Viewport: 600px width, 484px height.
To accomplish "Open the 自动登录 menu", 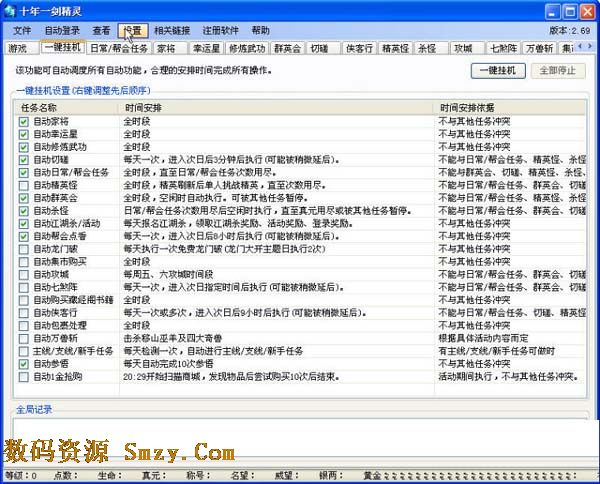I will pyautogui.click(x=62, y=31).
